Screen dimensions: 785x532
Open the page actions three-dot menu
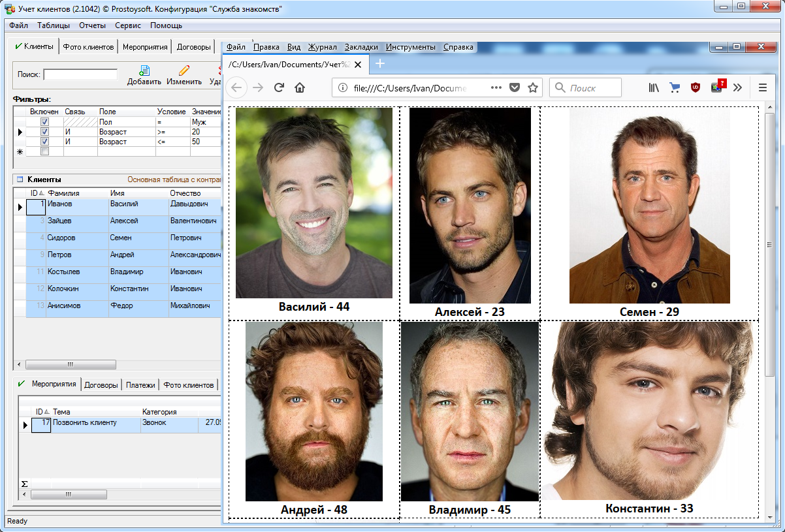coord(496,87)
